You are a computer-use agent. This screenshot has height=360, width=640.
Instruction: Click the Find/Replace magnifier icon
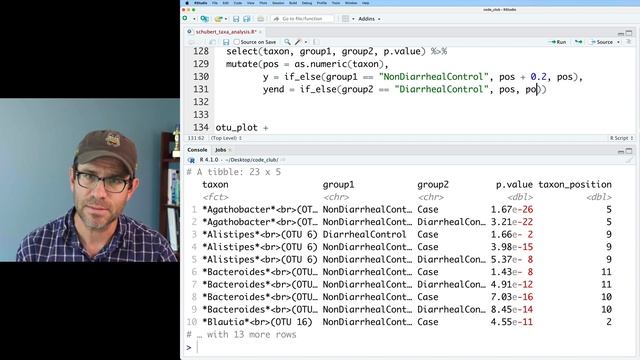287,42
